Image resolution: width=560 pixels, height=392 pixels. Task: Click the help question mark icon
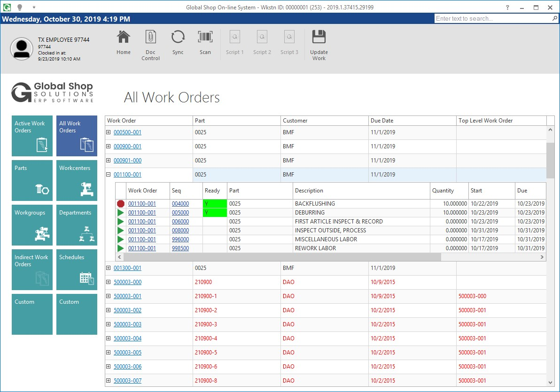pos(507,8)
